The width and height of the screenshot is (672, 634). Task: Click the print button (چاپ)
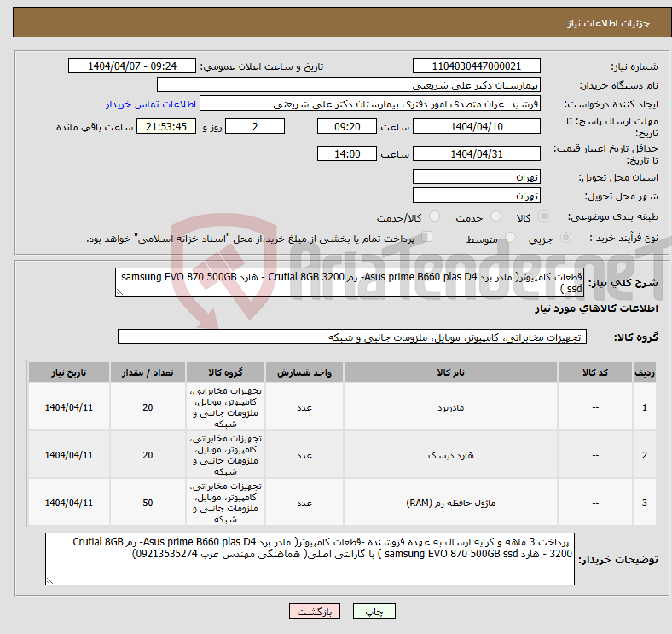[374, 611]
